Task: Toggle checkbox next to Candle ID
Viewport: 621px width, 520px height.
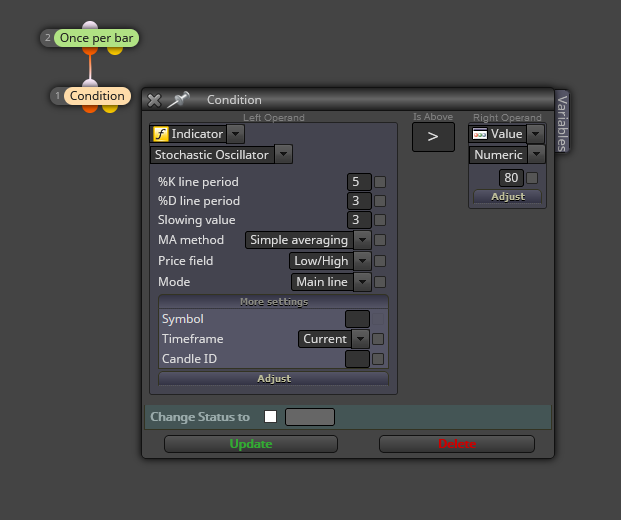Action: coord(378,359)
